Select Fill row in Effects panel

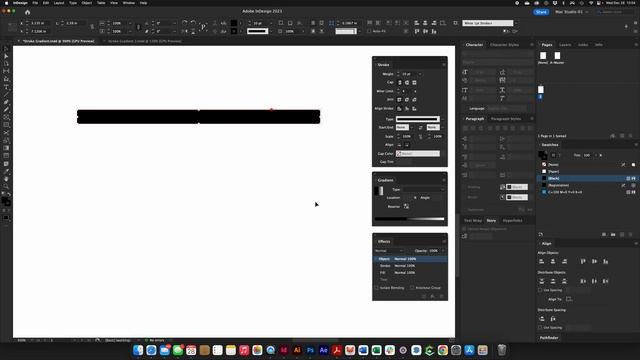coord(410,273)
